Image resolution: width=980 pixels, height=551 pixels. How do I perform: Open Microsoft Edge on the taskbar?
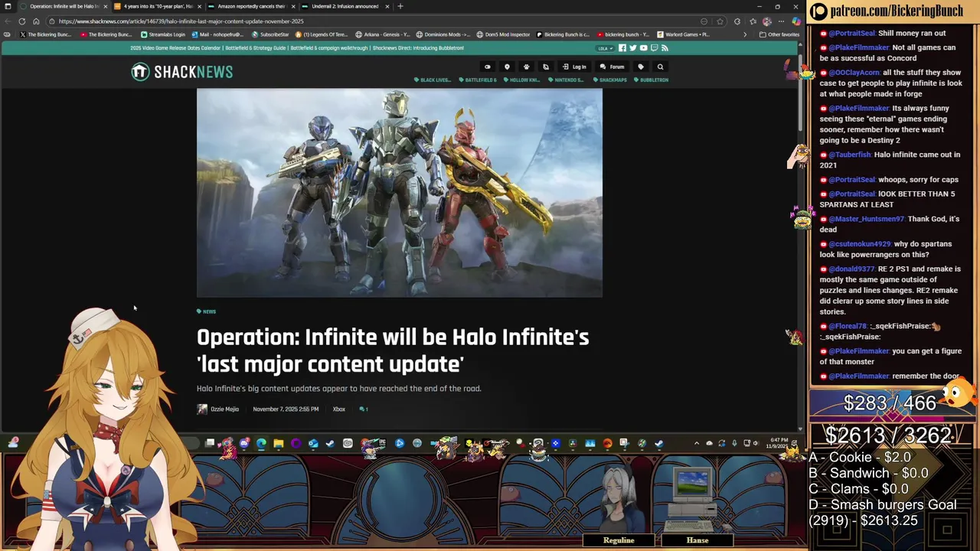coord(261,443)
